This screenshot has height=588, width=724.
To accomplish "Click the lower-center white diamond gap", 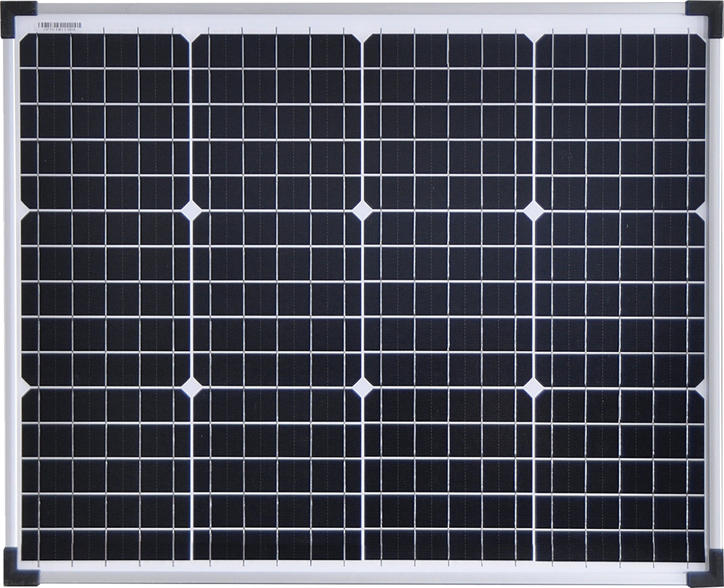I will tap(362, 387).
